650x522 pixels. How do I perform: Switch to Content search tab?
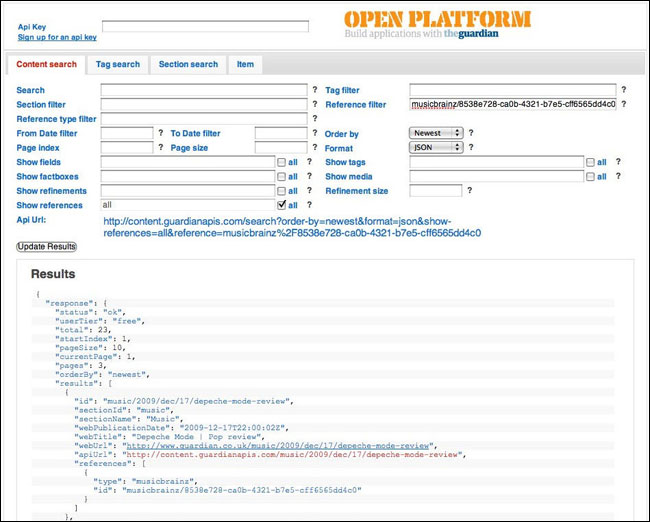click(46, 64)
